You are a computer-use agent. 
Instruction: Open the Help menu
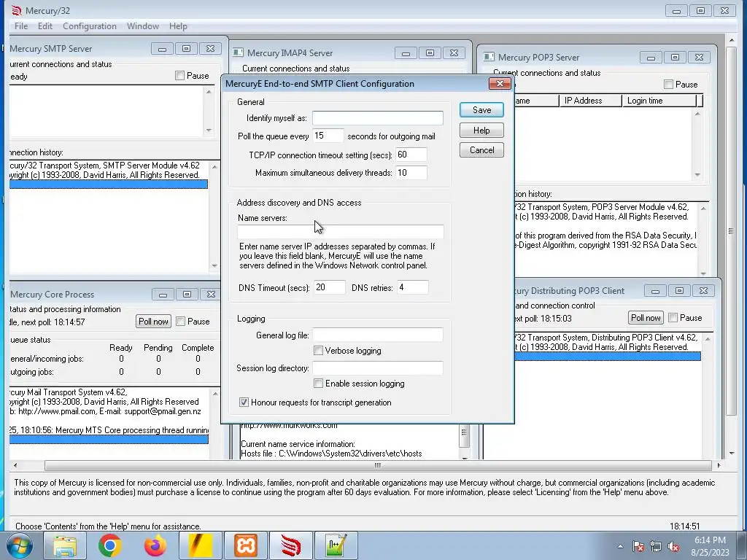point(178,26)
